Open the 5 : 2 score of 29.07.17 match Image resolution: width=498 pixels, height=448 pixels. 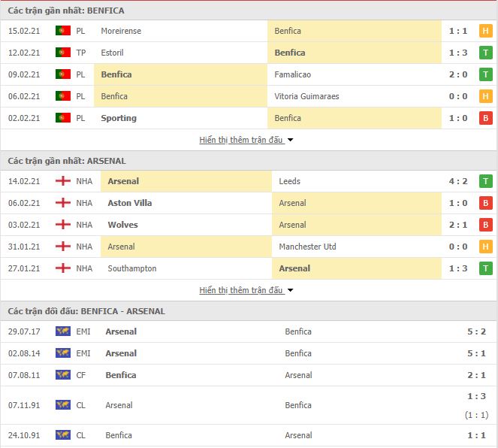point(476,331)
